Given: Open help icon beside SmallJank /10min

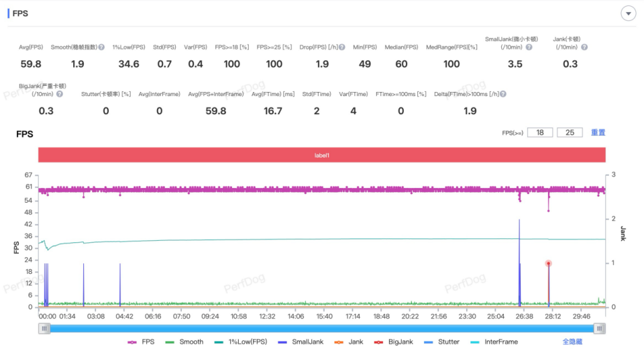Looking at the screenshot, I should [x=529, y=47].
